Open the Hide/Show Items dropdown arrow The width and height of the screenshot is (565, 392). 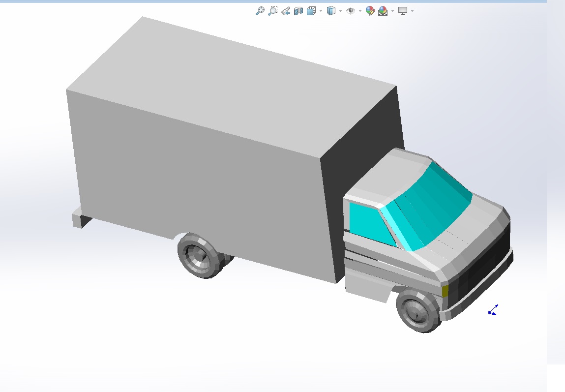click(360, 11)
